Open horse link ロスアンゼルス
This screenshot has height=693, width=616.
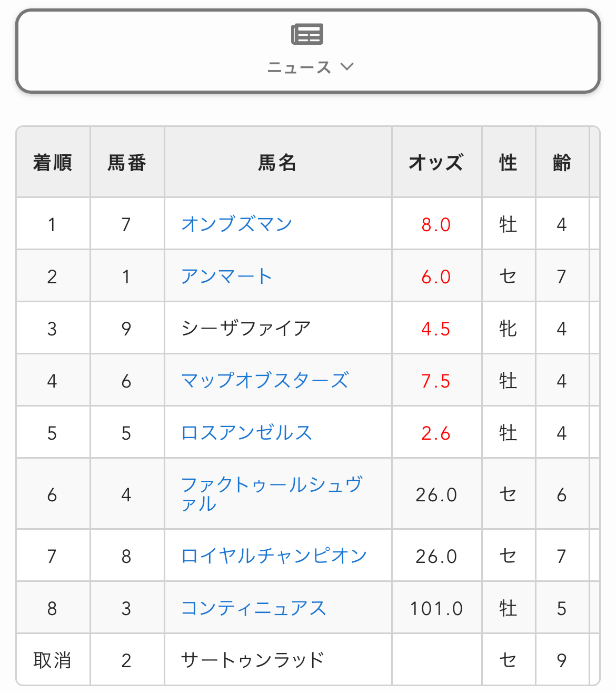click(246, 433)
